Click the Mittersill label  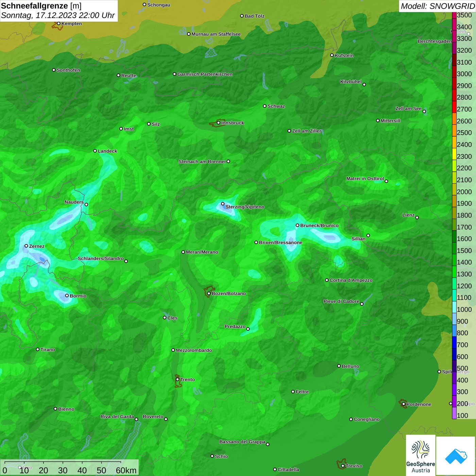coord(390,121)
